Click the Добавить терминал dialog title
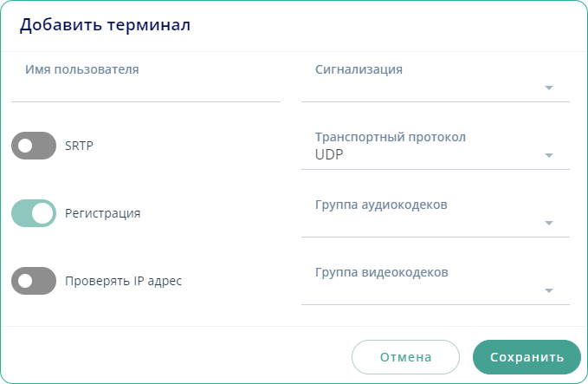The width and height of the screenshot is (588, 384). tap(105, 25)
